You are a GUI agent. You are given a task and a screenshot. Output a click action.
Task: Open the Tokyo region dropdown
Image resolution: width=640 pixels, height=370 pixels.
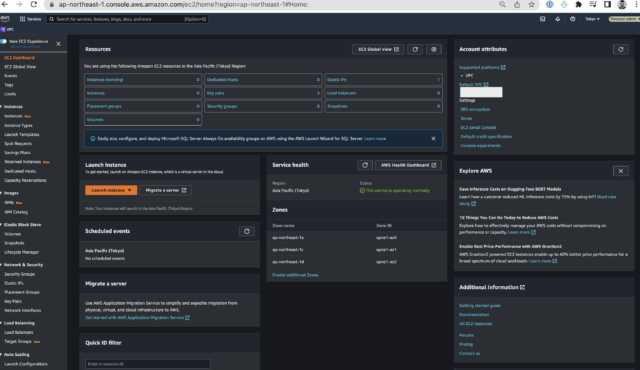pyautogui.click(x=592, y=19)
